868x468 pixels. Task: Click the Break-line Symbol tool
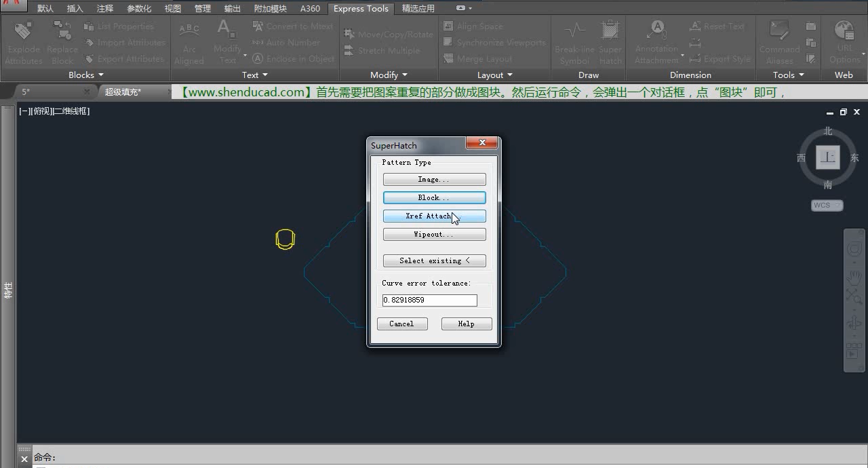[574, 43]
